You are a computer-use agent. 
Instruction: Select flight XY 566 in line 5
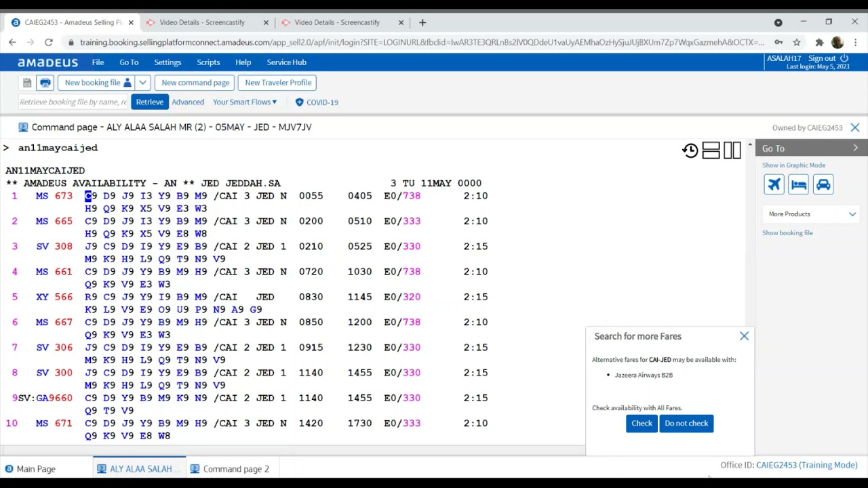[x=54, y=297]
